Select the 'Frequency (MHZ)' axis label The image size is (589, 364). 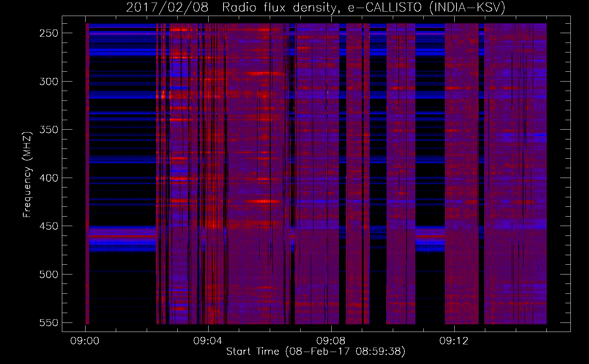point(27,175)
